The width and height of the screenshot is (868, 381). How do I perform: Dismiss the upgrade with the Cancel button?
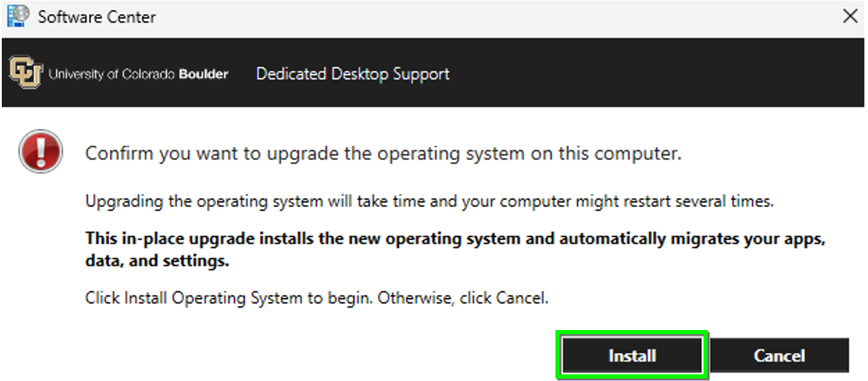point(779,356)
